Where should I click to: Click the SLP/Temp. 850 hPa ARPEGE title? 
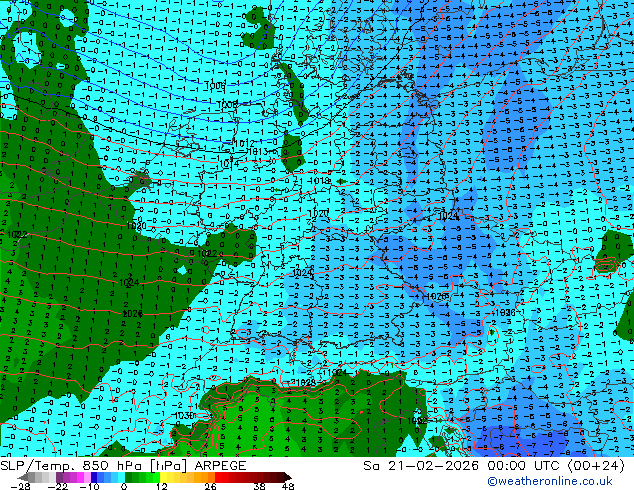pyautogui.click(x=123, y=466)
